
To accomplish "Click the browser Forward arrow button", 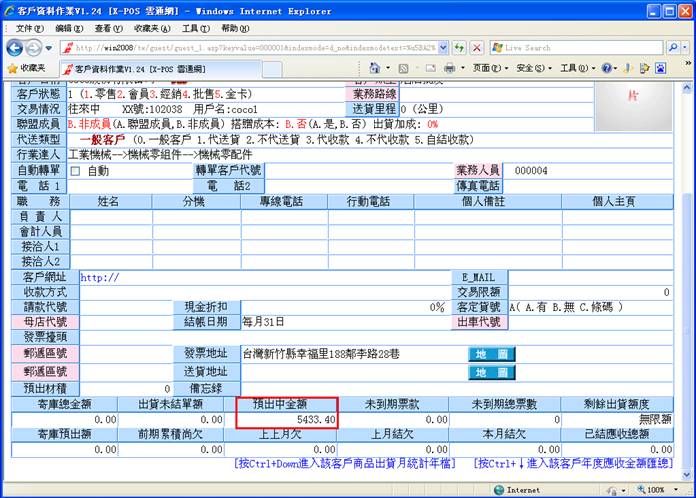I will tap(36, 47).
